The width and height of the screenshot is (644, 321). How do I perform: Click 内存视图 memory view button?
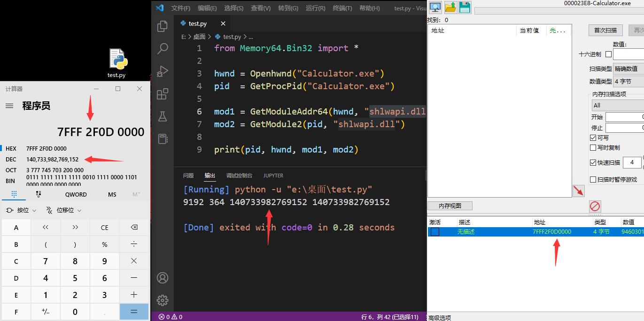click(x=450, y=206)
